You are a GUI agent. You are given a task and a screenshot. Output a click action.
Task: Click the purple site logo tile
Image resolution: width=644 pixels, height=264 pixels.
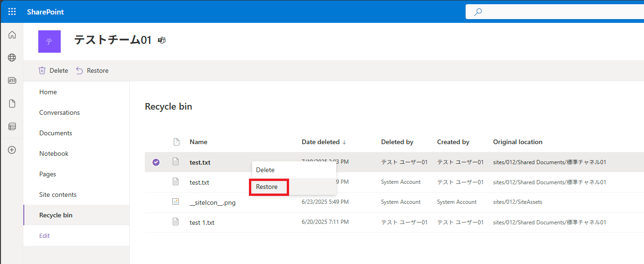point(50,42)
